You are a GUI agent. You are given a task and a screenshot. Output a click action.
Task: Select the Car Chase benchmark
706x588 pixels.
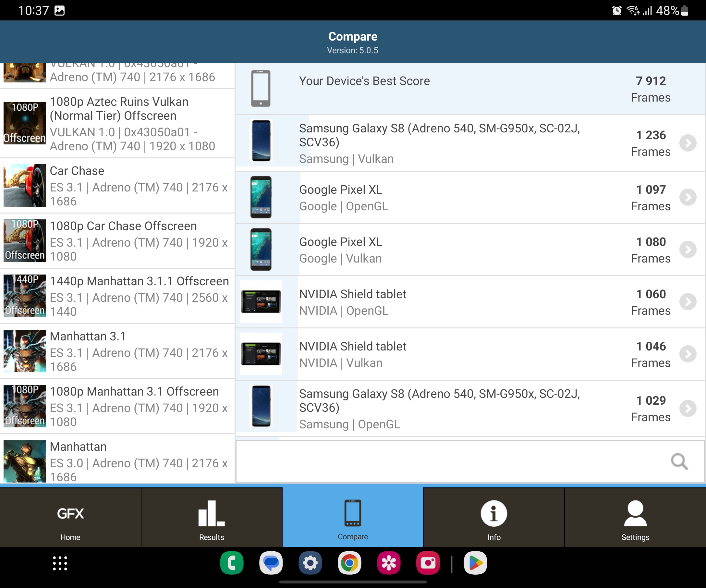118,186
